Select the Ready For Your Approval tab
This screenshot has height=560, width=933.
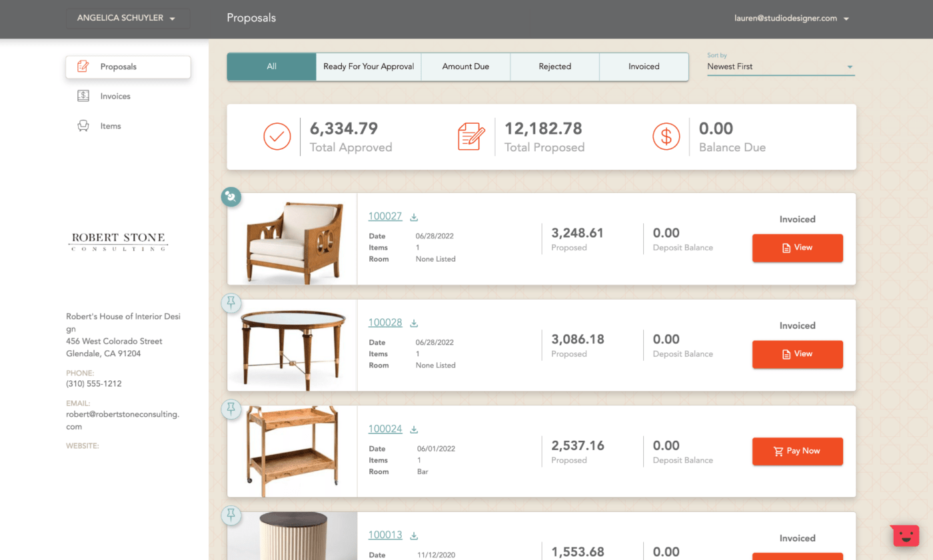point(369,67)
